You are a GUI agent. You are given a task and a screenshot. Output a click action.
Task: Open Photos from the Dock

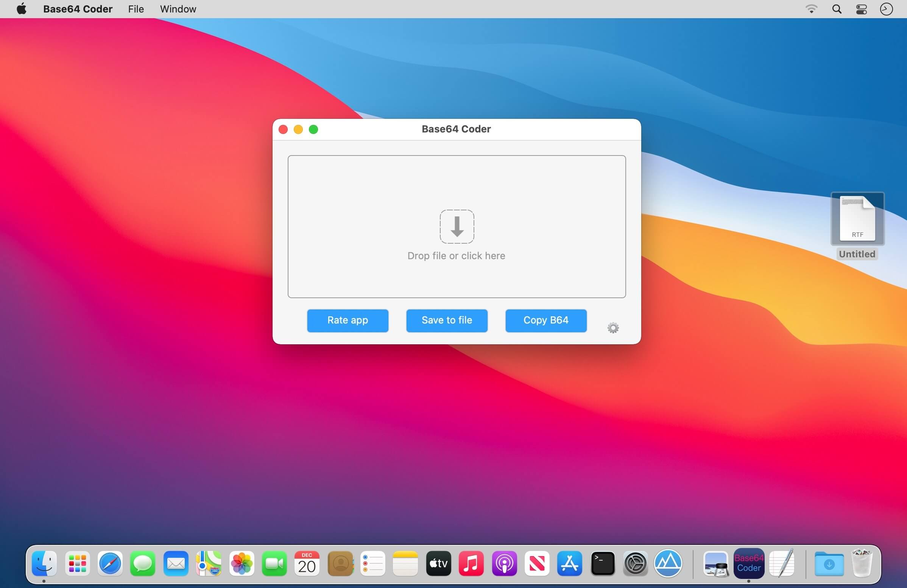[242, 563]
